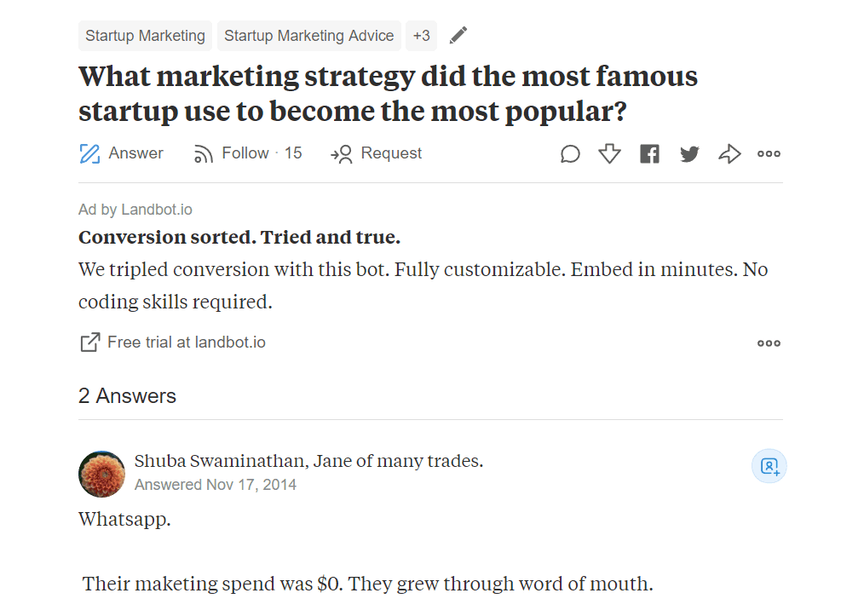Open the Free trial at landbot.io link
Viewport: 841px width, 616px height.
pyautogui.click(x=186, y=342)
